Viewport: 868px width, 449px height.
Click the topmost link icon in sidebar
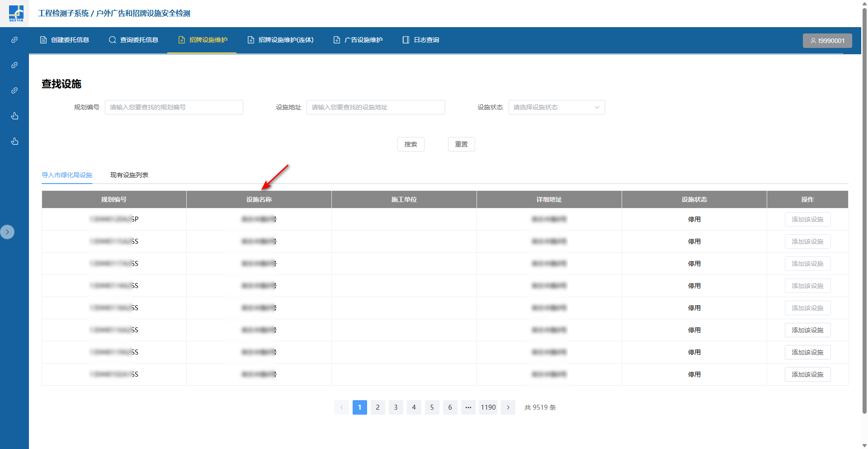(14, 40)
